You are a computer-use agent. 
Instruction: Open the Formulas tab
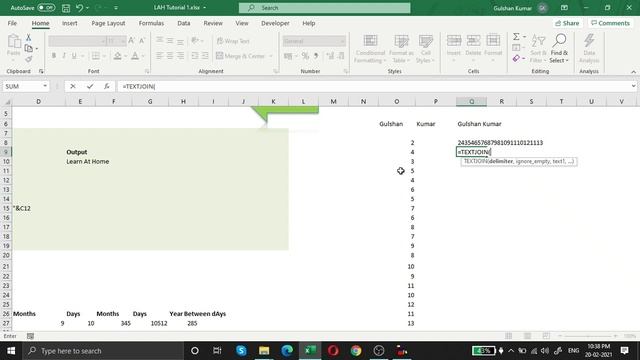(151, 23)
